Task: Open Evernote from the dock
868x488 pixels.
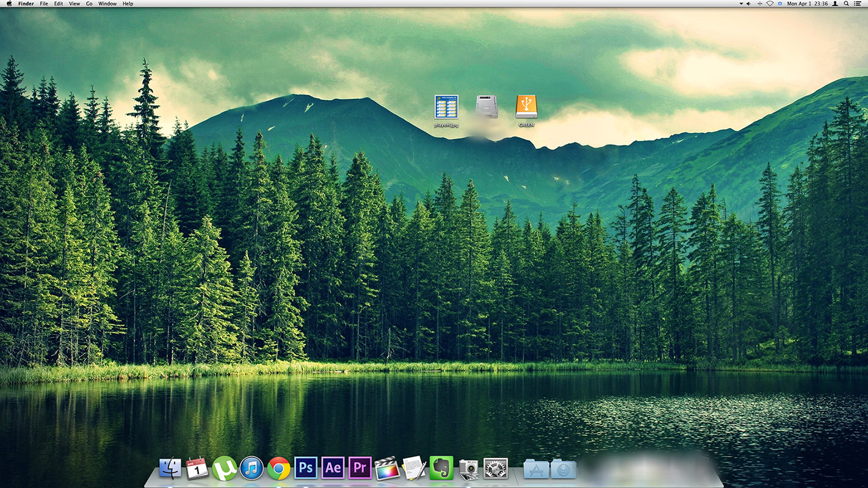Action: tap(441, 468)
